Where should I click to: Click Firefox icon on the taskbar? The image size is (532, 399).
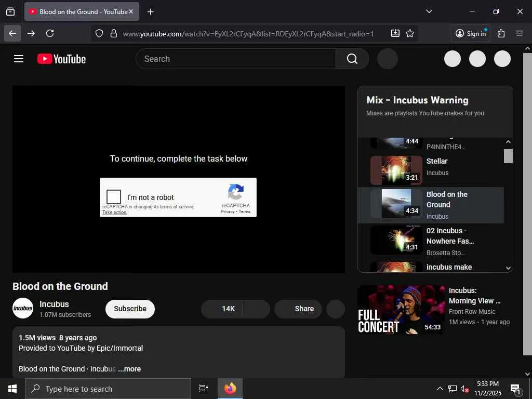pyautogui.click(x=230, y=389)
